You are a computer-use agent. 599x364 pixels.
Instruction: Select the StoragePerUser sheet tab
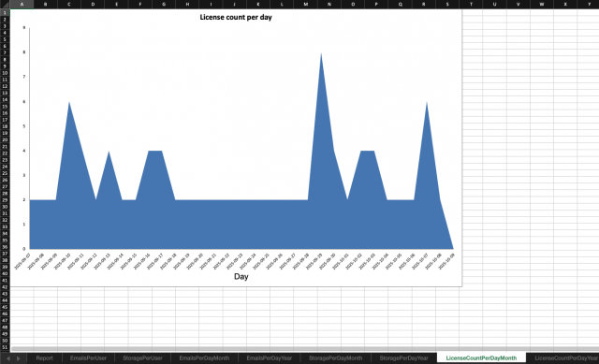click(142, 358)
